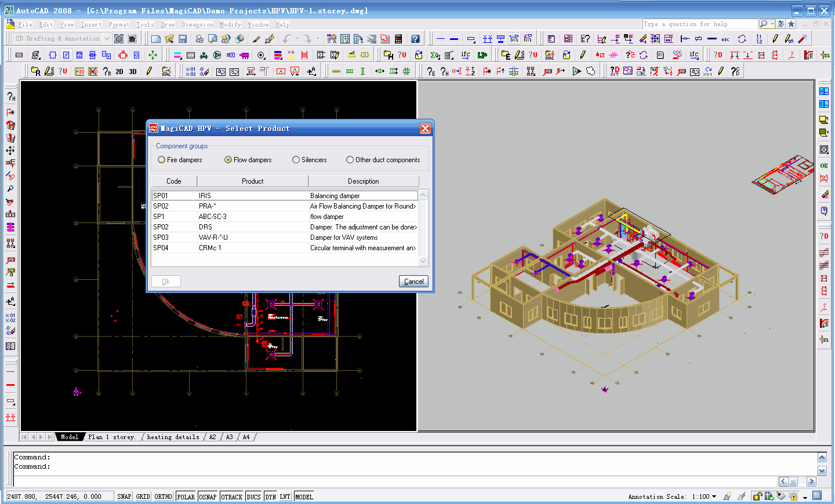Click the Undo arrow icon
835x504 pixels.
click(x=287, y=39)
